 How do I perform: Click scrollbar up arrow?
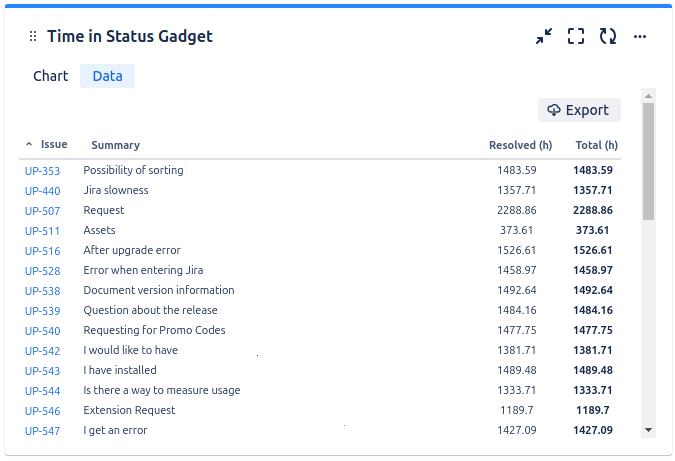pos(649,96)
